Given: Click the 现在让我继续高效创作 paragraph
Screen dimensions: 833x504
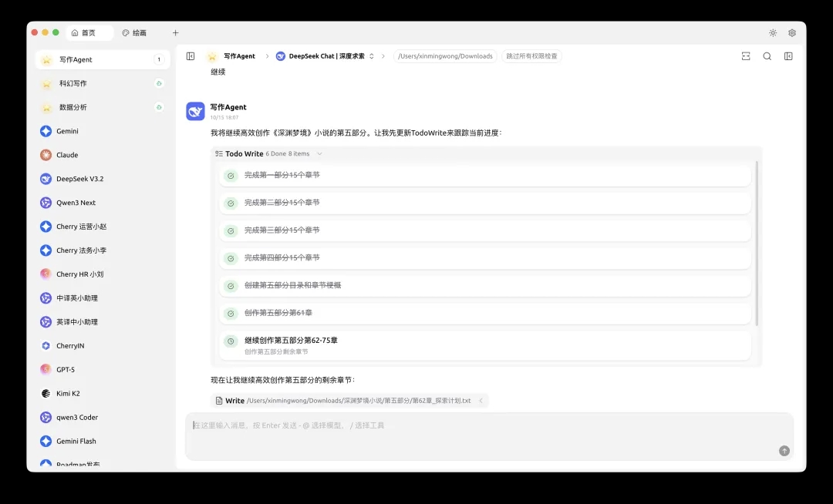Looking at the screenshot, I should pos(282,381).
